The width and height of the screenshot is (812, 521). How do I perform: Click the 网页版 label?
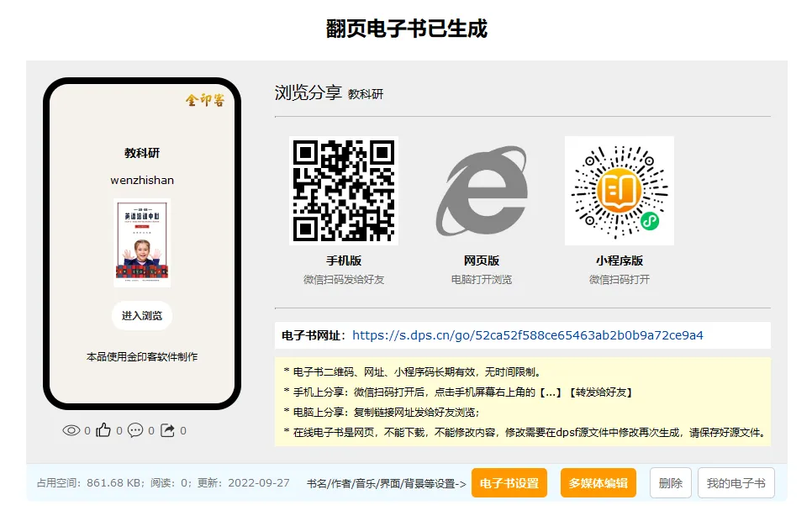pyautogui.click(x=482, y=260)
